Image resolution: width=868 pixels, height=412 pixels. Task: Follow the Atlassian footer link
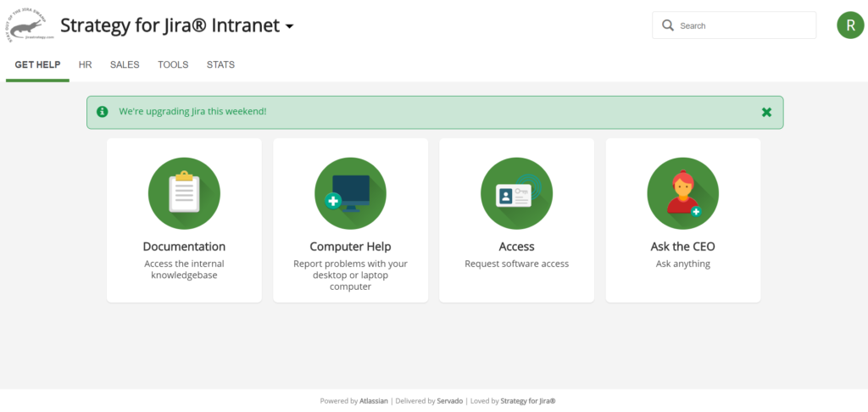point(374,401)
